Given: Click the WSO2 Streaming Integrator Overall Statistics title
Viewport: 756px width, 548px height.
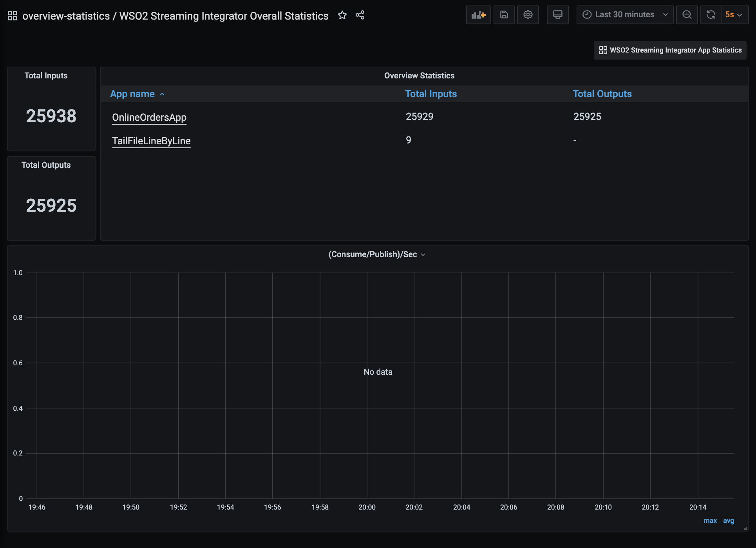Looking at the screenshot, I should (x=224, y=16).
